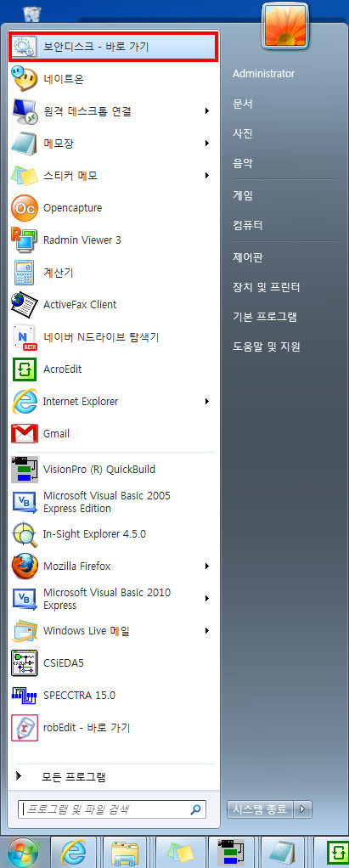Expand the 메모장 jump list arrow
This screenshot has width=349, height=868.
point(207,144)
